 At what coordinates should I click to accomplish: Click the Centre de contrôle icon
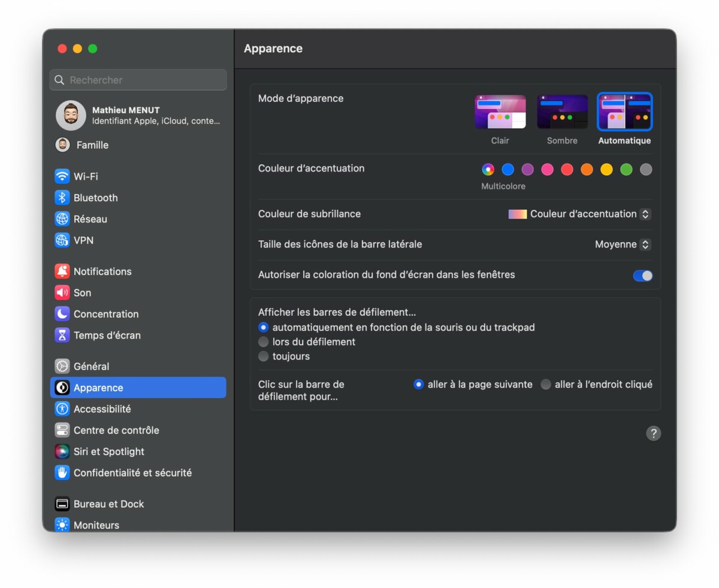(x=62, y=430)
